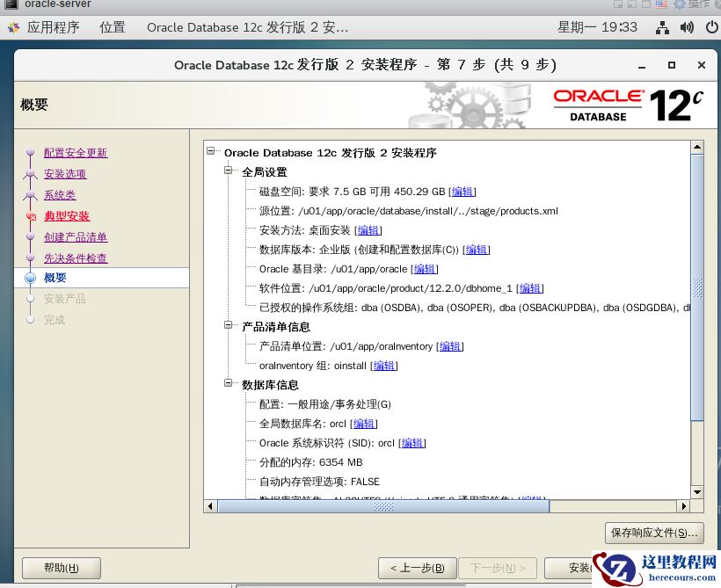This screenshot has height=588, width=721.
Task: Edit the disk space (磁盘空间) setting
Action: tap(462, 192)
